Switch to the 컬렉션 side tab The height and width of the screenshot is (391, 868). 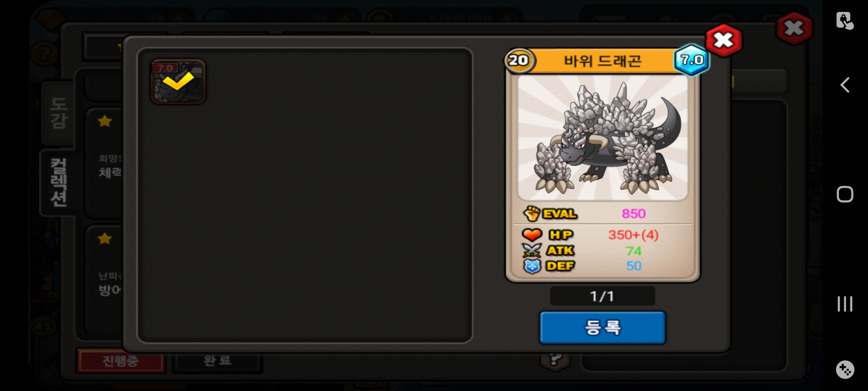tap(58, 182)
